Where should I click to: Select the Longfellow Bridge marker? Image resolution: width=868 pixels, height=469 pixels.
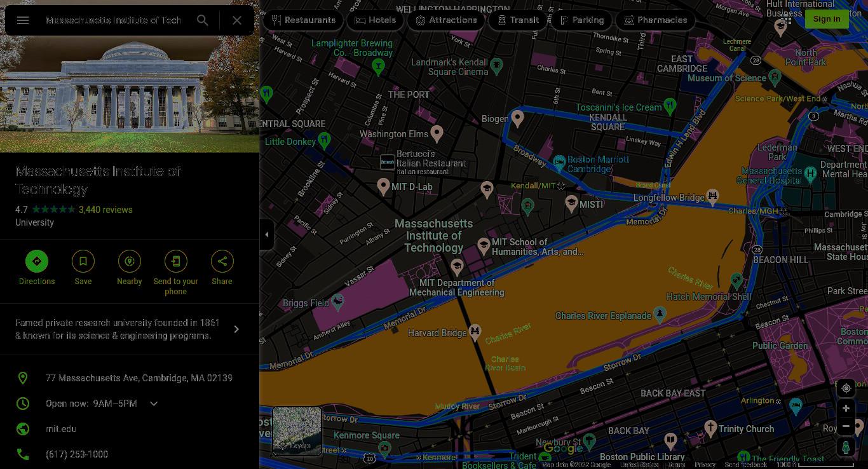[x=713, y=197]
